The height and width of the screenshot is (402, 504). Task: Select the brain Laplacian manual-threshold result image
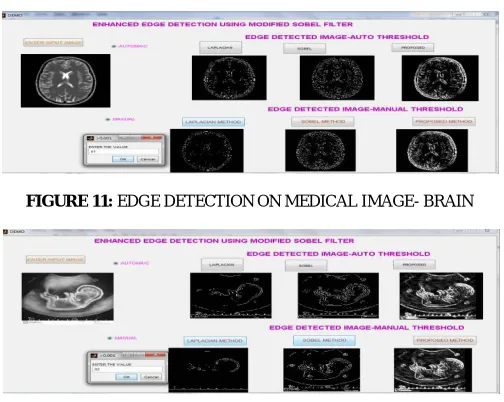click(x=207, y=151)
